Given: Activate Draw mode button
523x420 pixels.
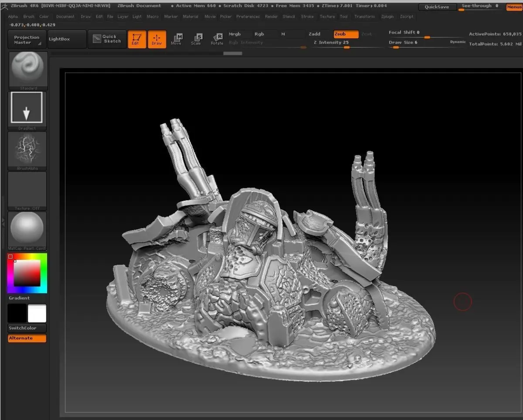Looking at the screenshot, I should (x=157, y=39).
